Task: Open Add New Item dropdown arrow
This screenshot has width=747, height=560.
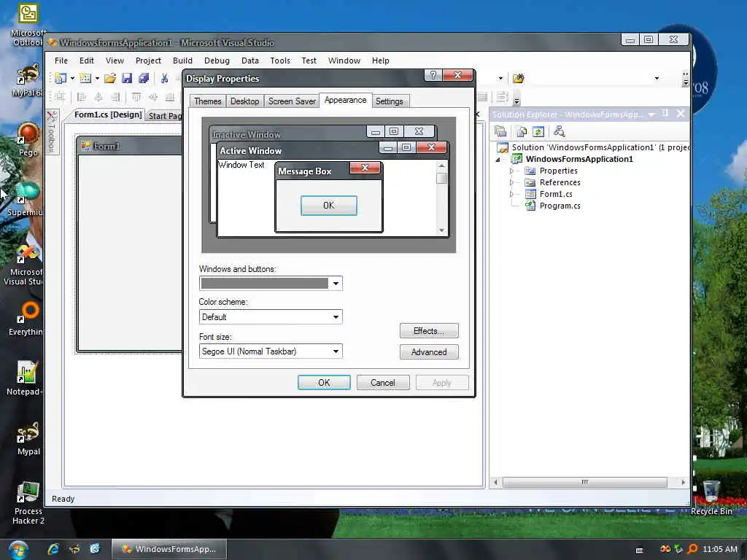Action: [97, 79]
